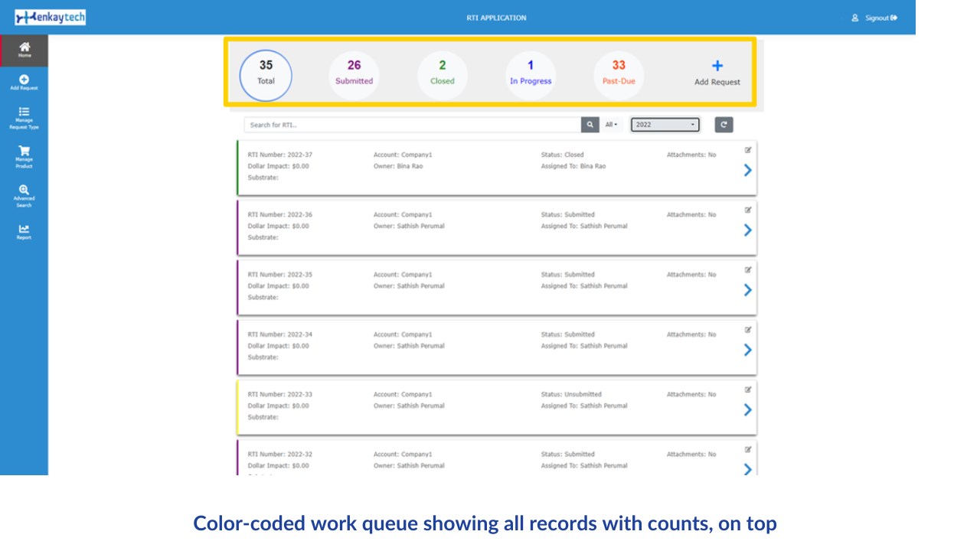The height and width of the screenshot is (551, 980).
Task: Click Status: Closed on RTI 2022-37
Action: point(562,155)
